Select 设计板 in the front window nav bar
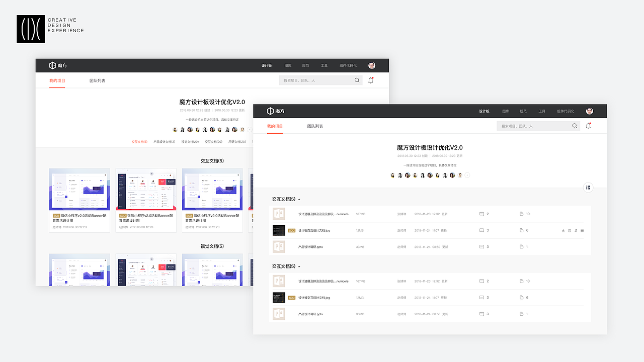Screen dimensions: 644x362 pyautogui.click(x=484, y=111)
